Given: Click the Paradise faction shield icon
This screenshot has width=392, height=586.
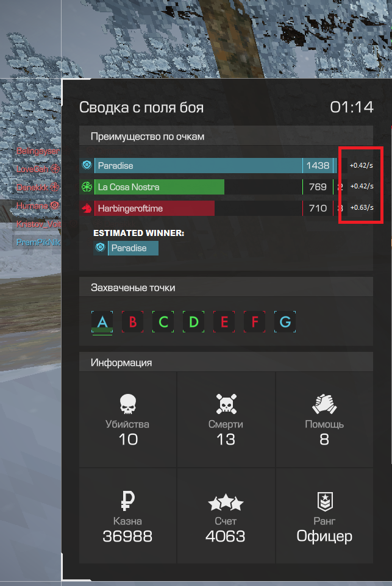Looking at the screenshot, I should 87,165.
